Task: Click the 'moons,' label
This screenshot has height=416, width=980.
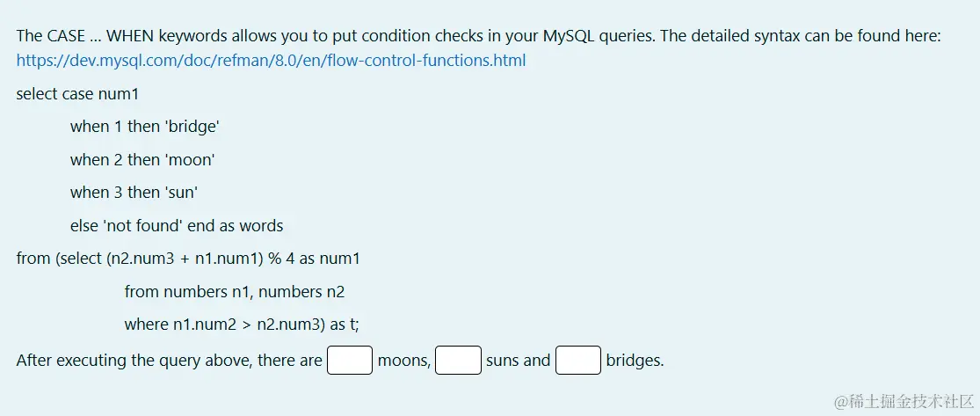Action: click(403, 361)
